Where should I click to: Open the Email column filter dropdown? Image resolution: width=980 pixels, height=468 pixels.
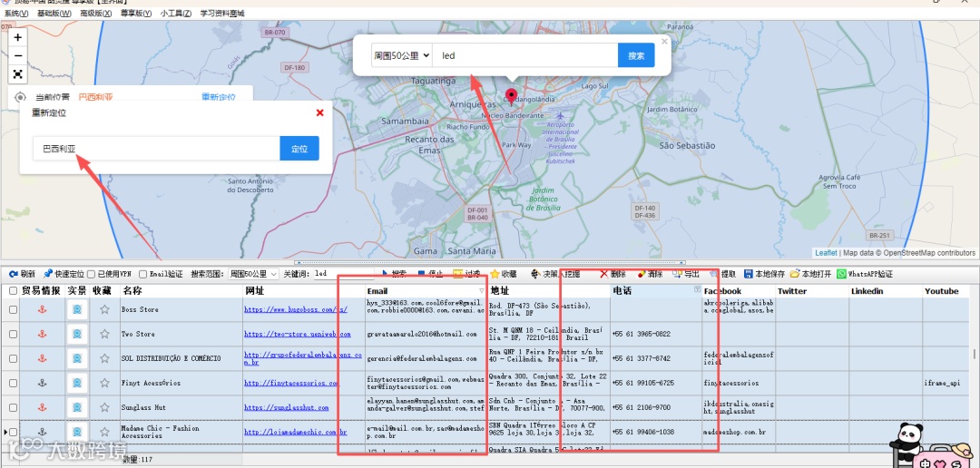[x=481, y=291]
